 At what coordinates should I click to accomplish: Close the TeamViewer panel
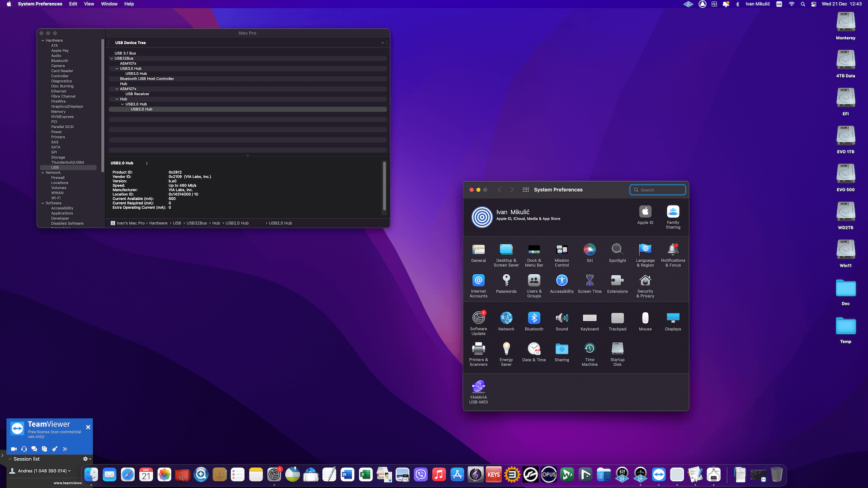pyautogui.click(x=88, y=427)
